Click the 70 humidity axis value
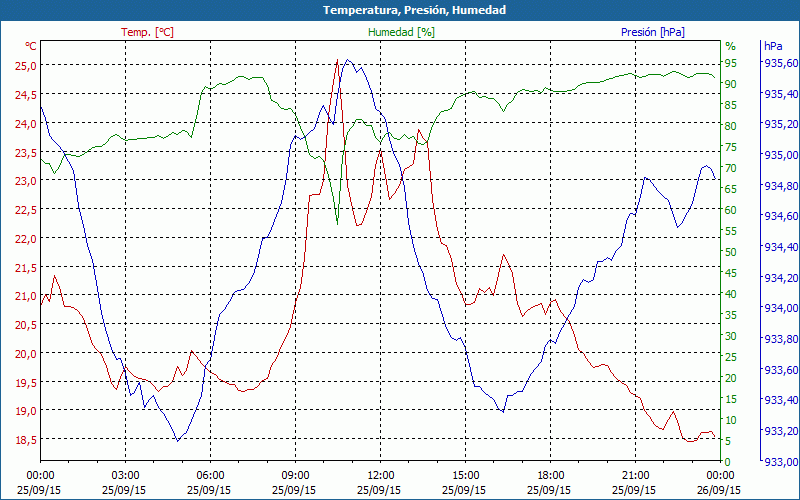Screen dimensions: 800x500 point(731,168)
